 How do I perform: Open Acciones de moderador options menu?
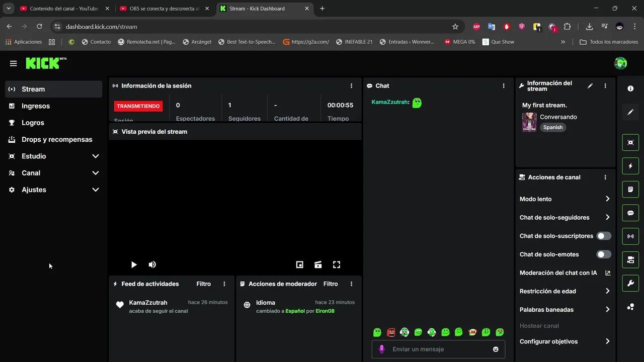pyautogui.click(x=351, y=284)
